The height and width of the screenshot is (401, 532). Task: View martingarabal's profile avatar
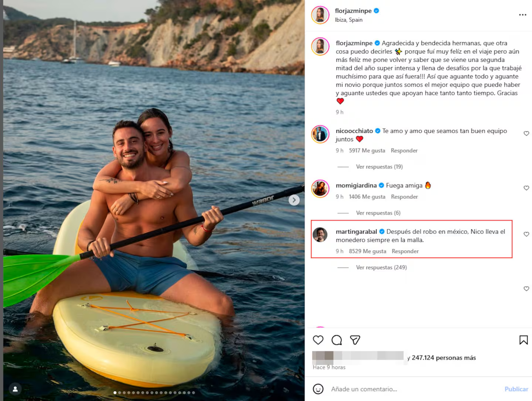click(320, 235)
